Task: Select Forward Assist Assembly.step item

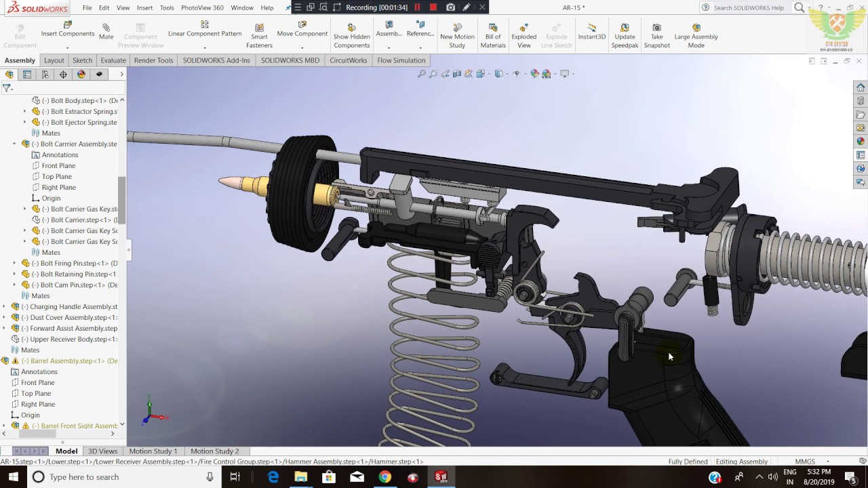Action: coord(63,328)
